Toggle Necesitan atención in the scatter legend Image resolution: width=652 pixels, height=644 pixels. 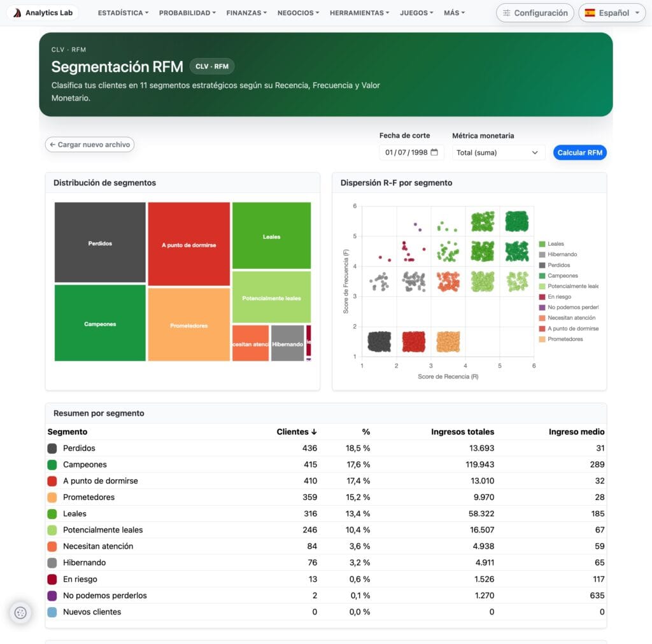point(567,317)
